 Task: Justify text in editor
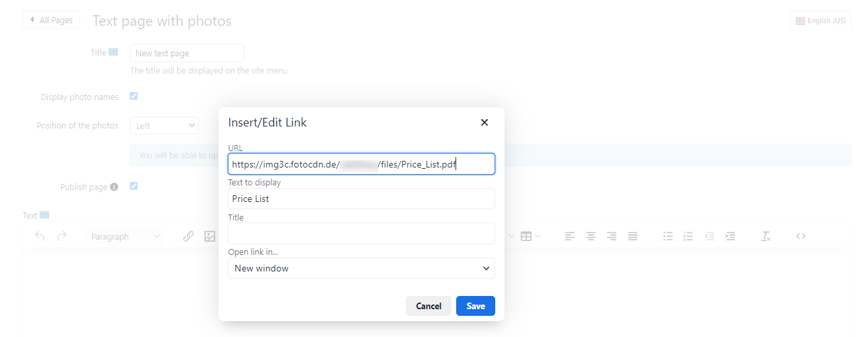(633, 236)
